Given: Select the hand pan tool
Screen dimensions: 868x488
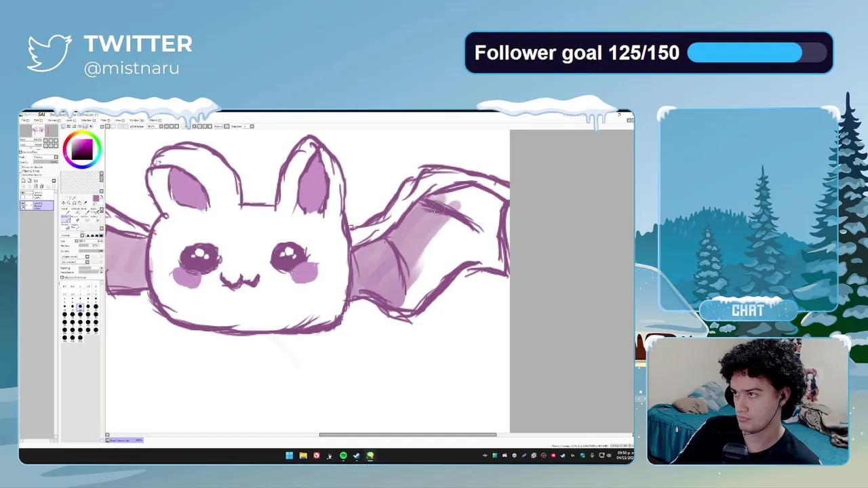Looking at the screenshot, I should click(x=79, y=203).
